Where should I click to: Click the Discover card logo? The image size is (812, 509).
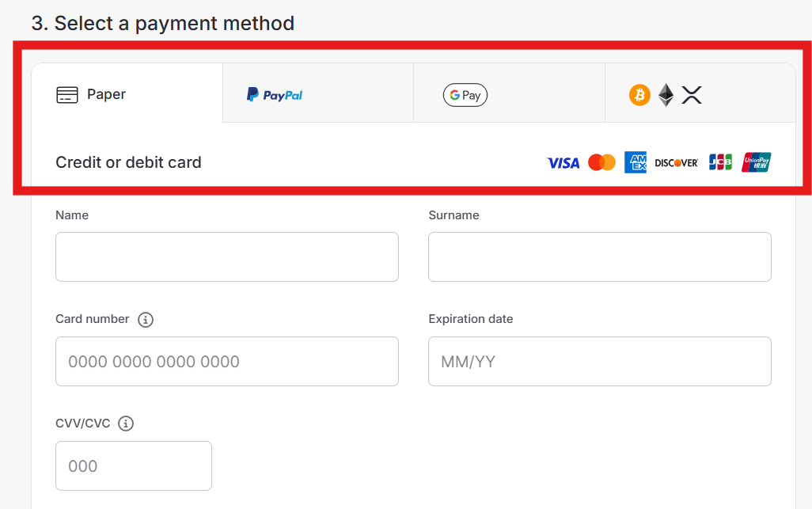(677, 163)
